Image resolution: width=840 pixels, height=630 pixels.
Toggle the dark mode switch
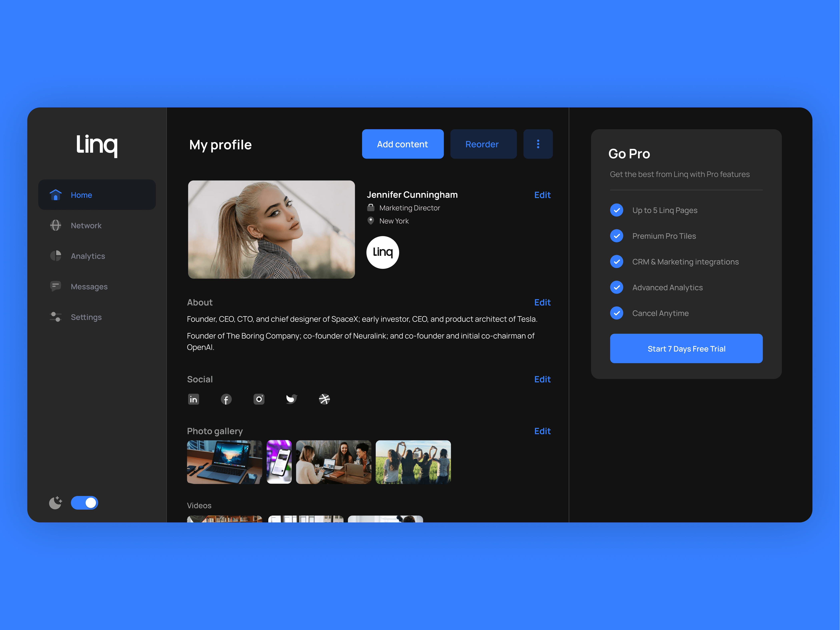[84, 503]
